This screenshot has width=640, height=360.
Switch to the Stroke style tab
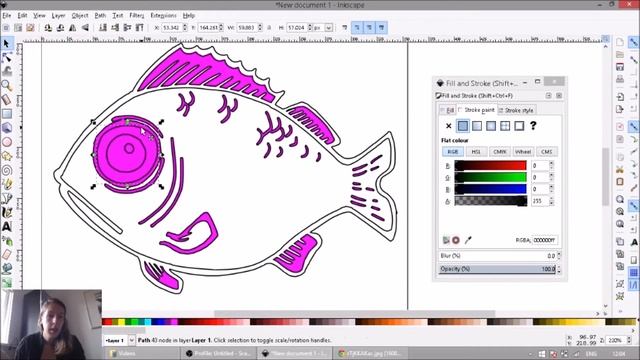[516, 110]
